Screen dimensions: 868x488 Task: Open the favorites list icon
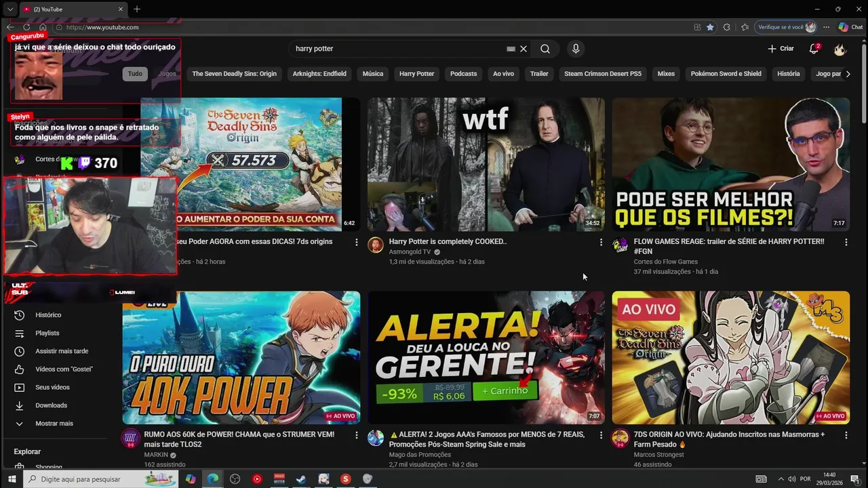[745, 27]
